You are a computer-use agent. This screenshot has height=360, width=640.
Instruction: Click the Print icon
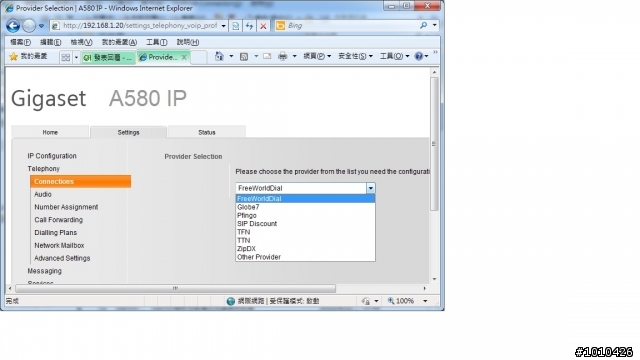tap(282, 56)
